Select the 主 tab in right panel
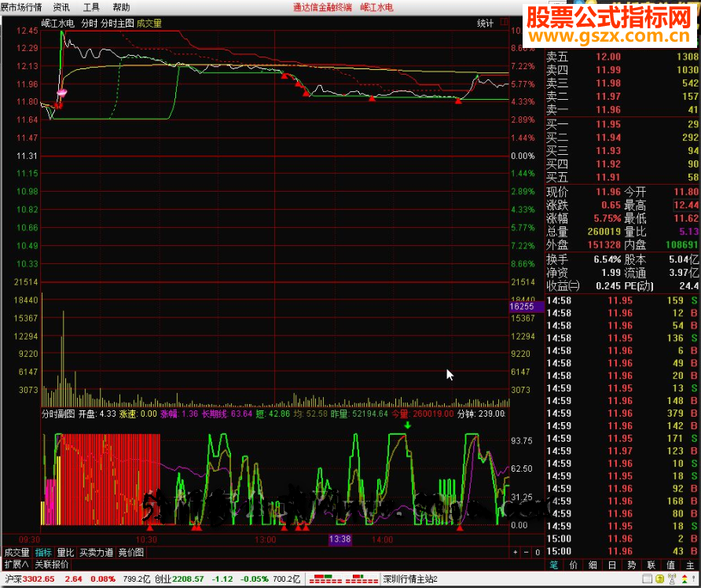The width and height of the screenshot is (701, 588). coord(690,565)
